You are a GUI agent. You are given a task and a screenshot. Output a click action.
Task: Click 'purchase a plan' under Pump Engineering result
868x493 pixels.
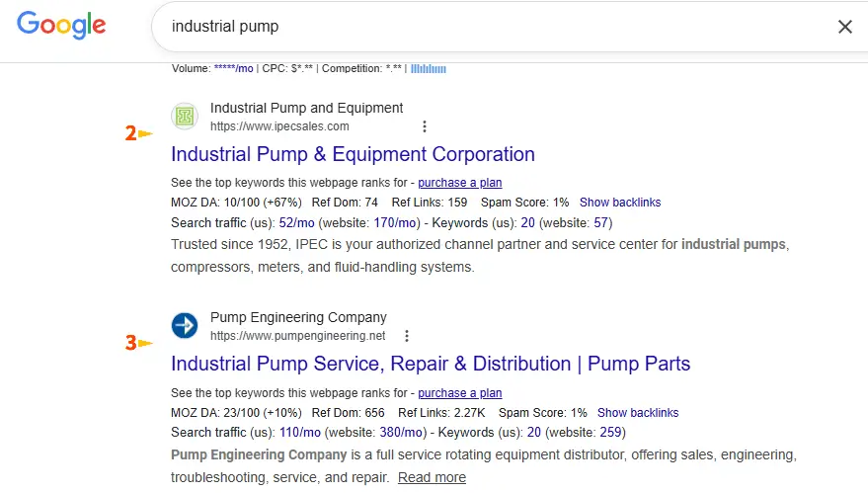[x=459, y=393]
